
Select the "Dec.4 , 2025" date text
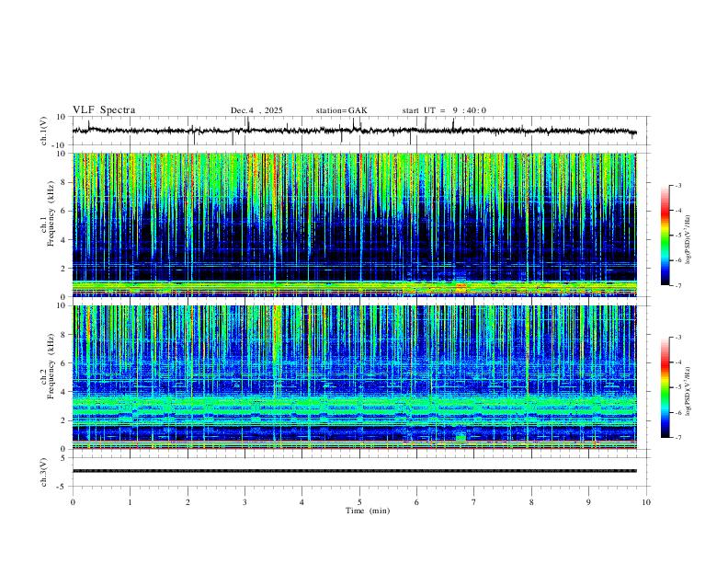pyautogui.click(x=256, y=110)
